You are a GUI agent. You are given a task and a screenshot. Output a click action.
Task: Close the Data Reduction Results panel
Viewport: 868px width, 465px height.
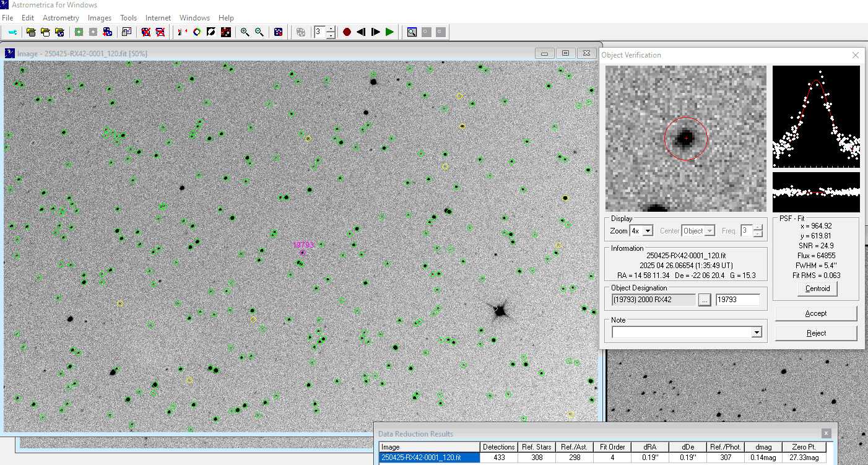(827, 433)
